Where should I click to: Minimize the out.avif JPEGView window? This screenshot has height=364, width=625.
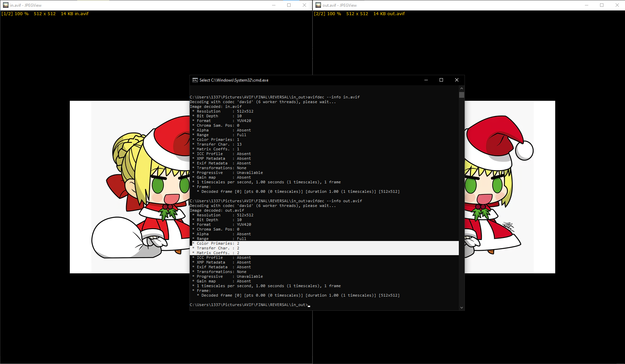587,5
